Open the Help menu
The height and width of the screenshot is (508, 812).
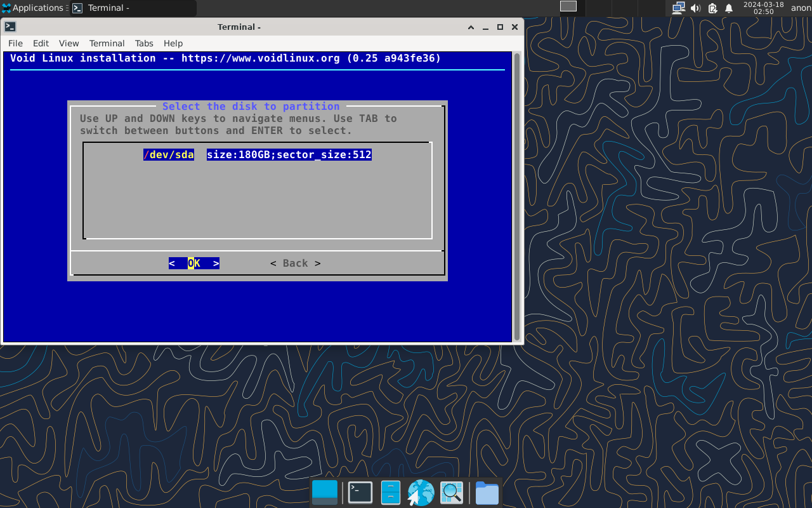(x=173, y=43)
